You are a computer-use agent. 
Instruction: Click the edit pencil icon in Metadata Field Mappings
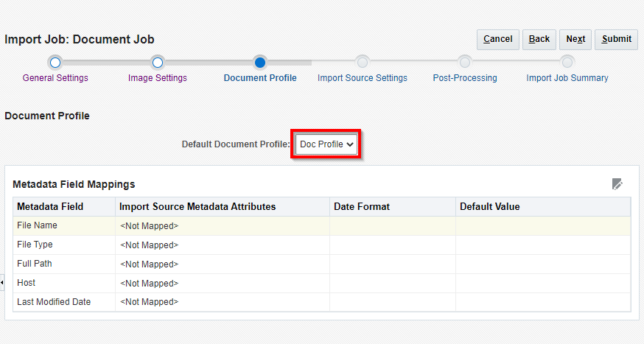pos(617,184)
